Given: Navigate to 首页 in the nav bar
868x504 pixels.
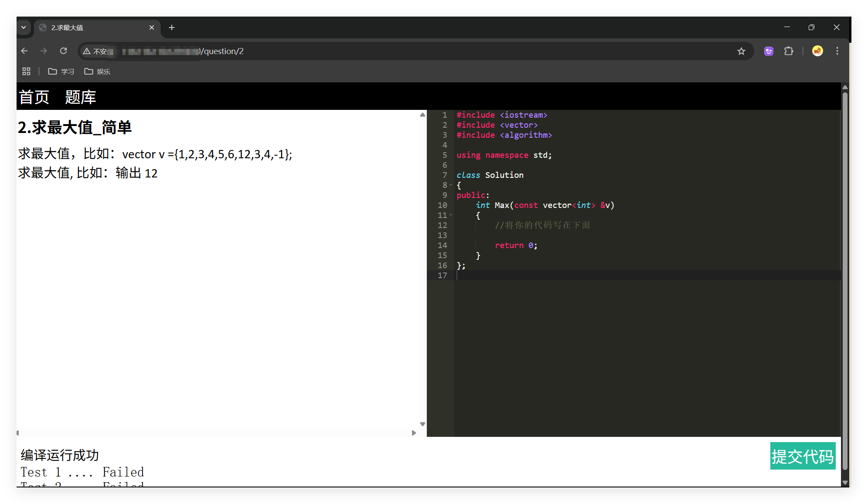Looking at the screenshot, I should 34,97.
